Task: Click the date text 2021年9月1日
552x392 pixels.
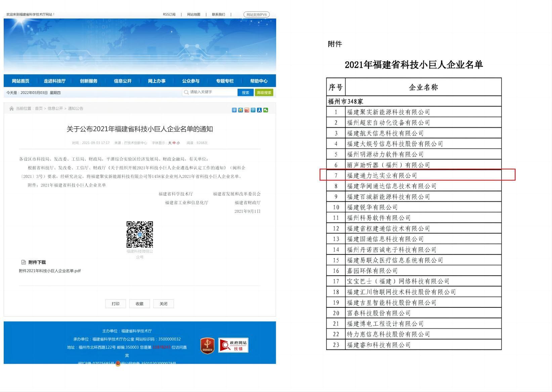Action: (x=248, y=211)
